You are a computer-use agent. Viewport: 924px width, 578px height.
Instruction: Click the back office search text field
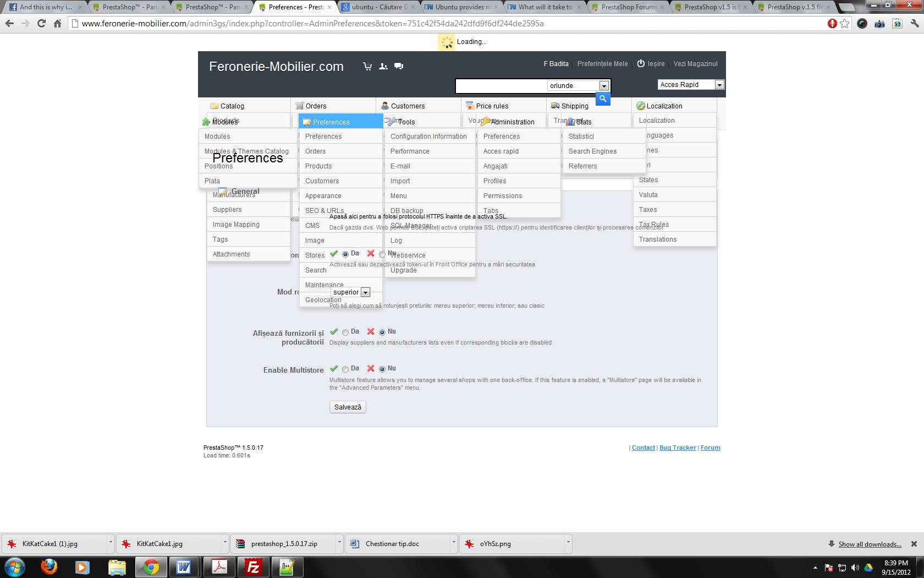[x=501, y=86]
